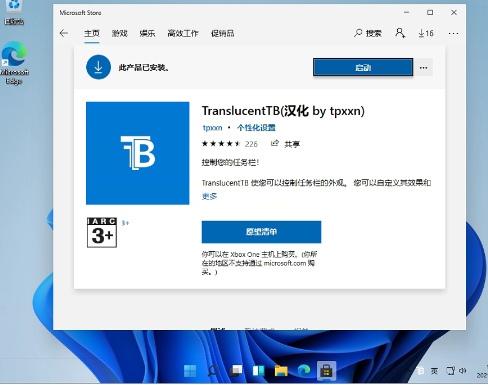488x385 pixels.
Task: Open the 促销品 tab
Action: click(x=222, y=33)
